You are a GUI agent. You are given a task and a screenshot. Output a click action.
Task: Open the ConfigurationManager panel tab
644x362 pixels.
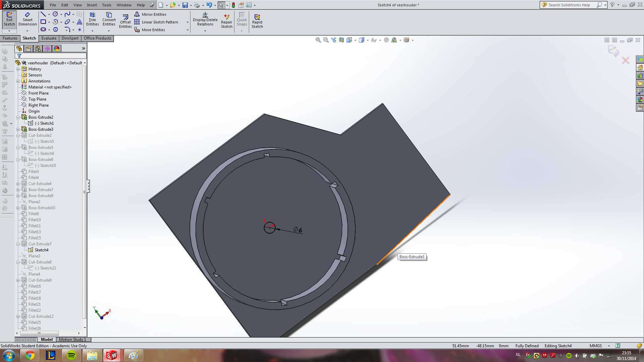[x=38, y=49]
